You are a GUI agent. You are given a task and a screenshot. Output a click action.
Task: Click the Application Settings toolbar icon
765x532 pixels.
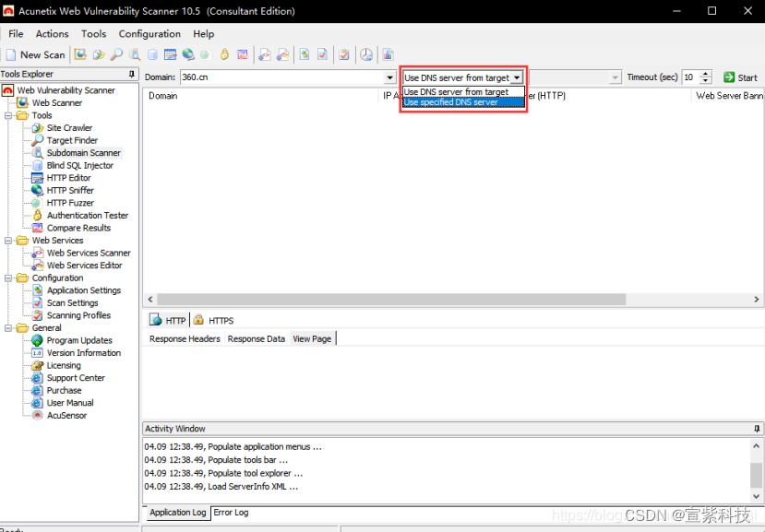(305, 54)
